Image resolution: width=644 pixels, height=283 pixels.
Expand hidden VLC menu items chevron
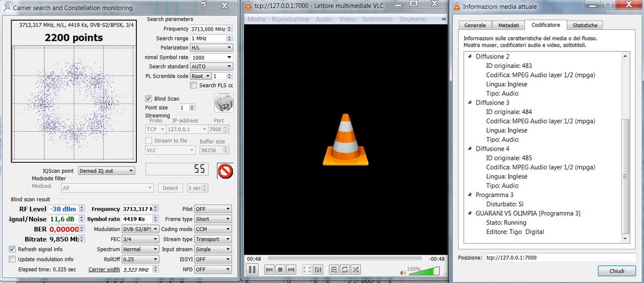(444, 19)
